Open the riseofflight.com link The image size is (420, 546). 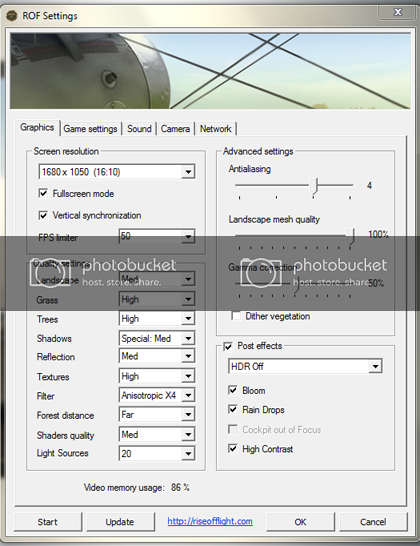[210, 521]
